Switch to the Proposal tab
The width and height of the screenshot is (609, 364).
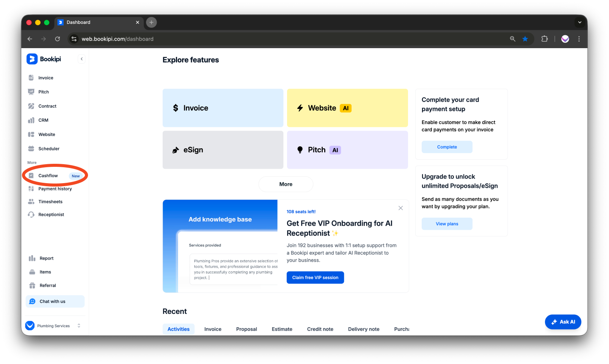tap(246, 329)
